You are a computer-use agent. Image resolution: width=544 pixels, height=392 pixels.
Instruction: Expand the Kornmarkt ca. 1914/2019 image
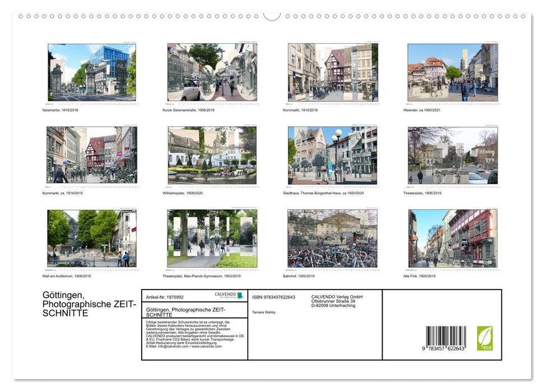91,156
